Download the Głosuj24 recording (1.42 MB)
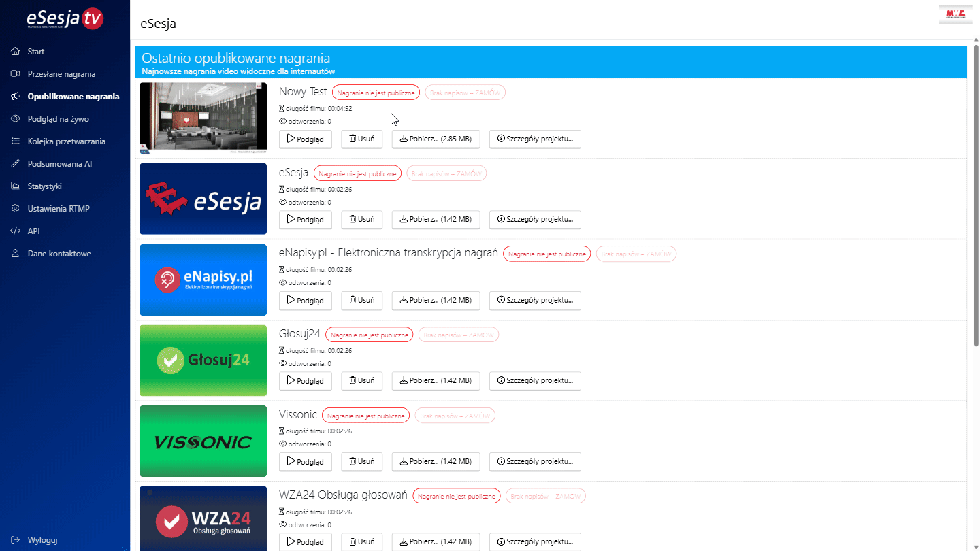The height and width of the screenshot is (551, 980). tap(436, 380)
